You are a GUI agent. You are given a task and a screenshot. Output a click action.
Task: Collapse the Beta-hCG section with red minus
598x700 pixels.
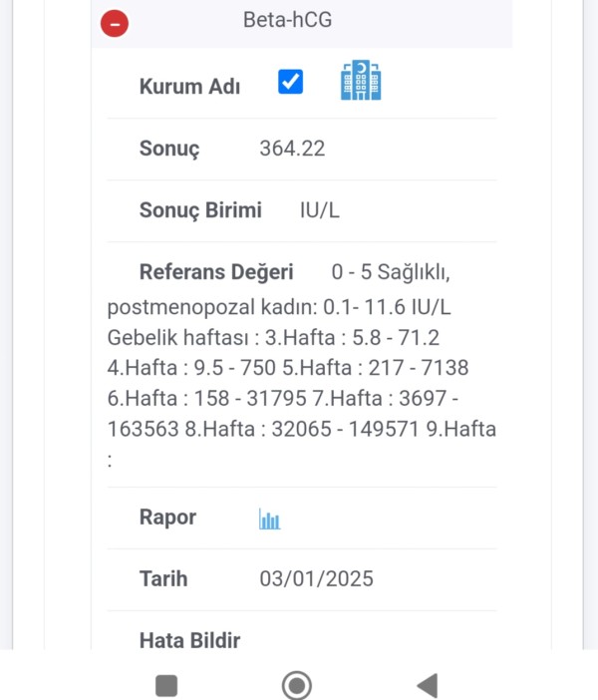pos(115,23)
